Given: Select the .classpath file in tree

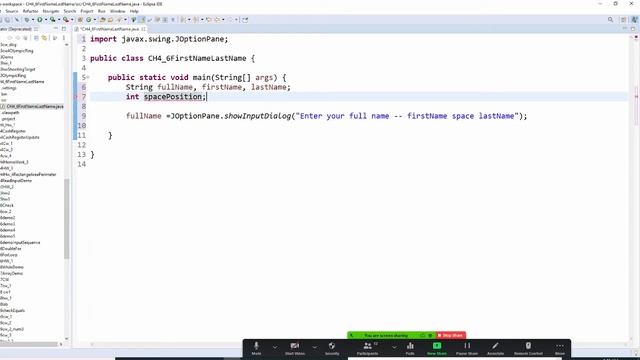Looking at the screenshot, I should tap(10, 113).
